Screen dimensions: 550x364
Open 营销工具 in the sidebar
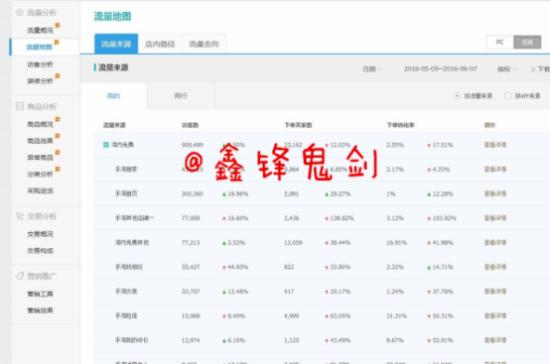(x=40, y=294)
